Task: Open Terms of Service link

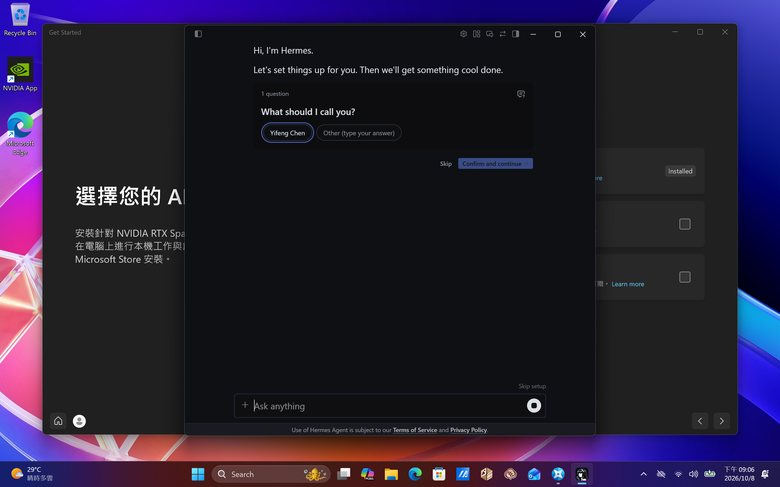Action: pyautogui.click(x=415, y=430)
